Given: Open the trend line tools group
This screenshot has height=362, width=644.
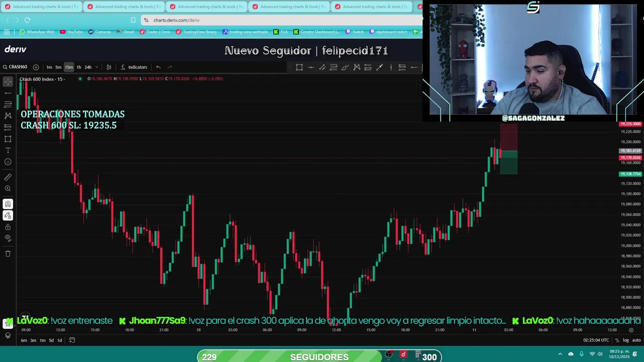Looking at the screenshot, I should tap(8, 93).
